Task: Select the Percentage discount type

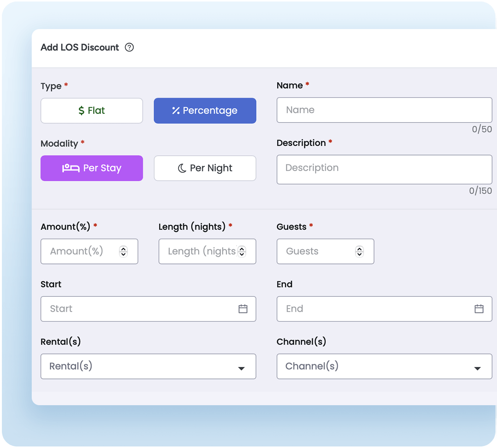Action: coord(205,111)
